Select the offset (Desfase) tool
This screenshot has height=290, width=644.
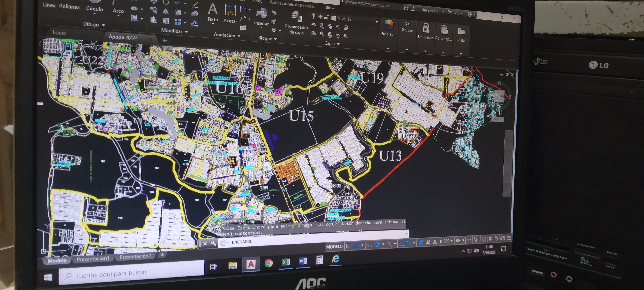[194, 24]
